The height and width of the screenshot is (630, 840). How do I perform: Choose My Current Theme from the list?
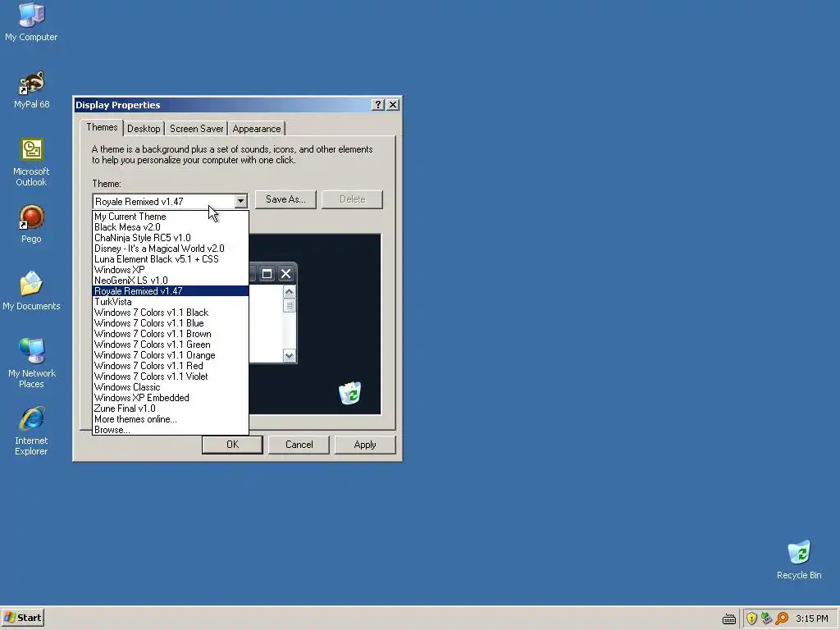[171, 217]
